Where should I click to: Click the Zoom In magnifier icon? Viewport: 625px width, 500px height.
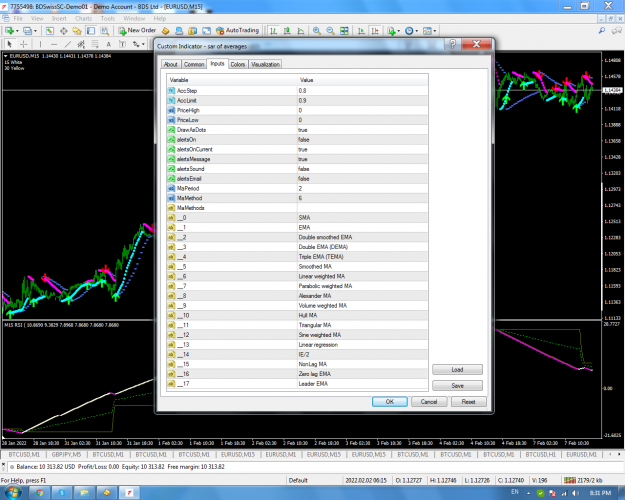[317, 31]
